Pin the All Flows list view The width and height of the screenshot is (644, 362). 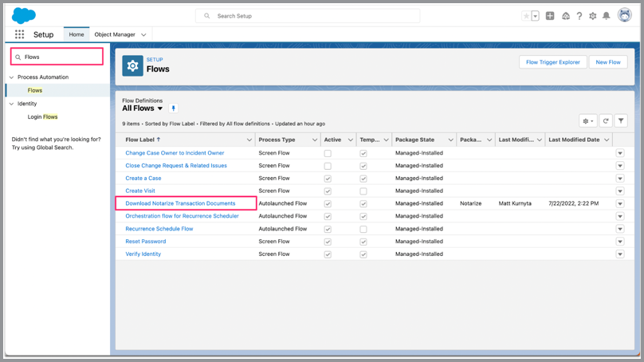[x=174, y=108]
